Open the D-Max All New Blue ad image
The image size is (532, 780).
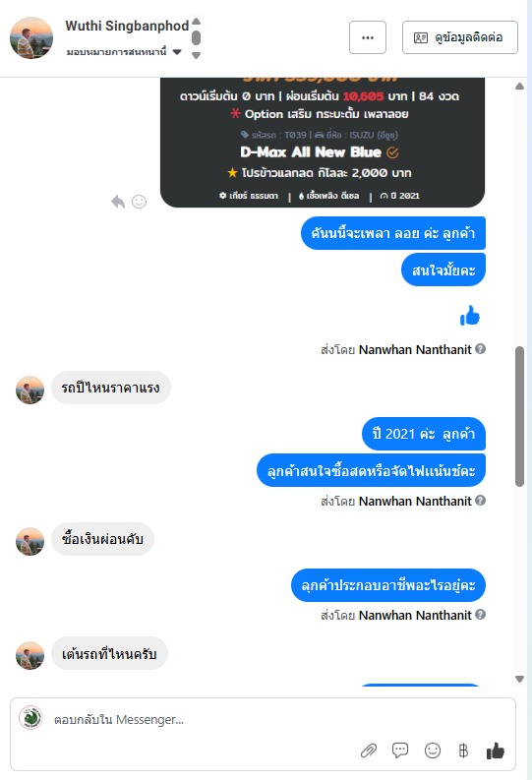click(323, 143)
